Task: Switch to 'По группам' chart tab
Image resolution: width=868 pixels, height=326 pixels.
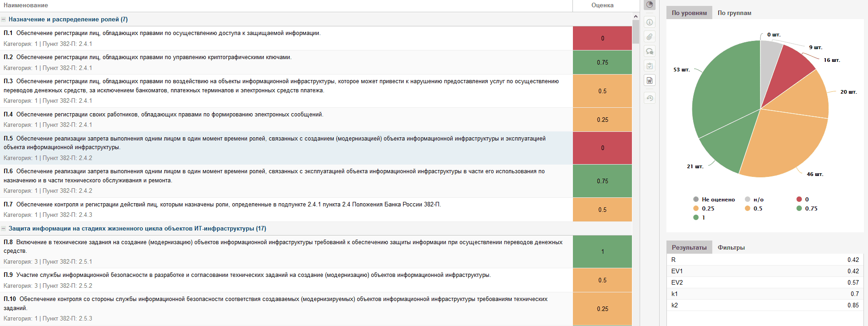Action: pos(734,13)
